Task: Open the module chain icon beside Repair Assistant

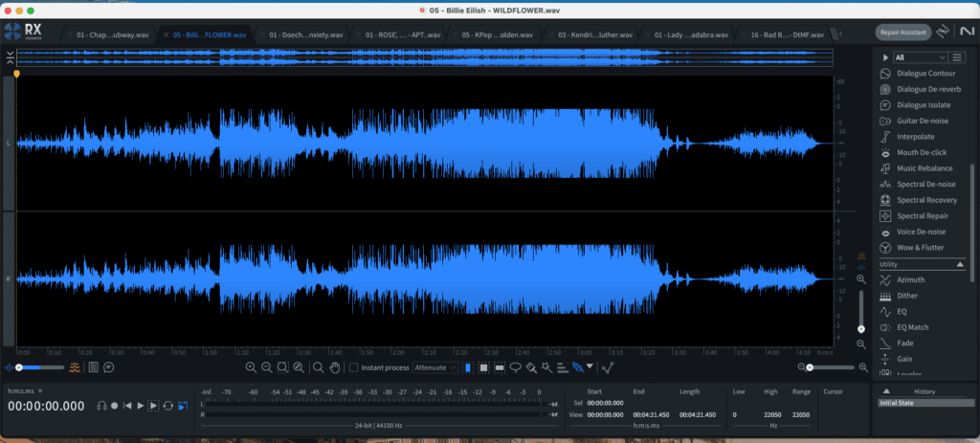Action: pyautogui.click(x=944, y=32)
